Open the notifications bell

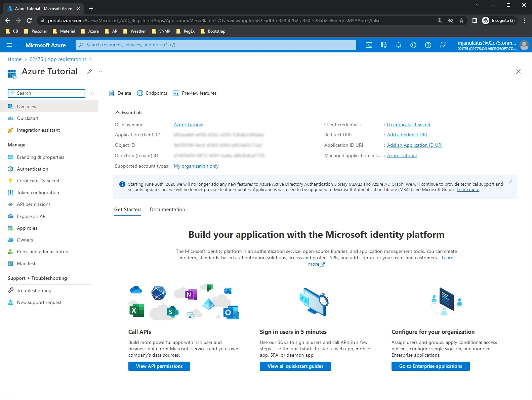tap(399, 45)
